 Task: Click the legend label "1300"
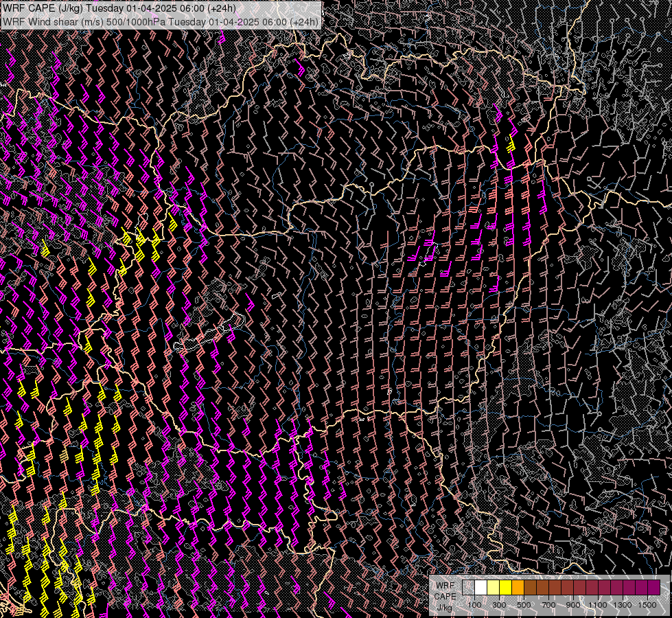pos(623,605)
